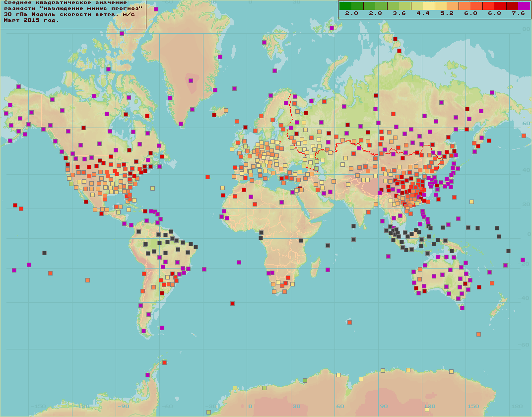Select the magenta marker on Franz Josef Land

click(x=332, y=28)
